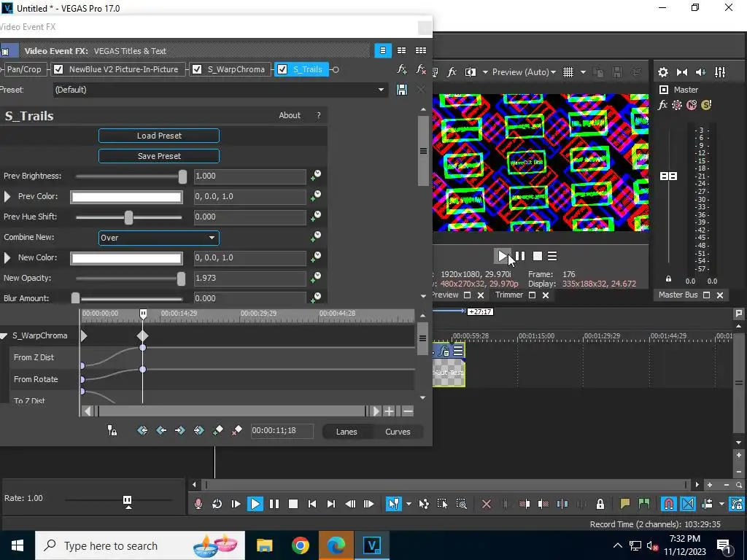Save preset using floppy disk icon

click(402, 90)
